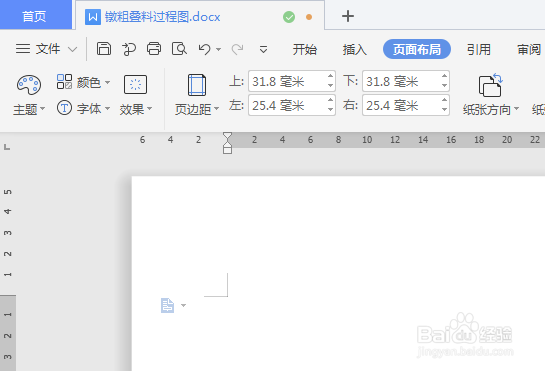Click the export-to-PDF icon in quick toolbar

129,49
